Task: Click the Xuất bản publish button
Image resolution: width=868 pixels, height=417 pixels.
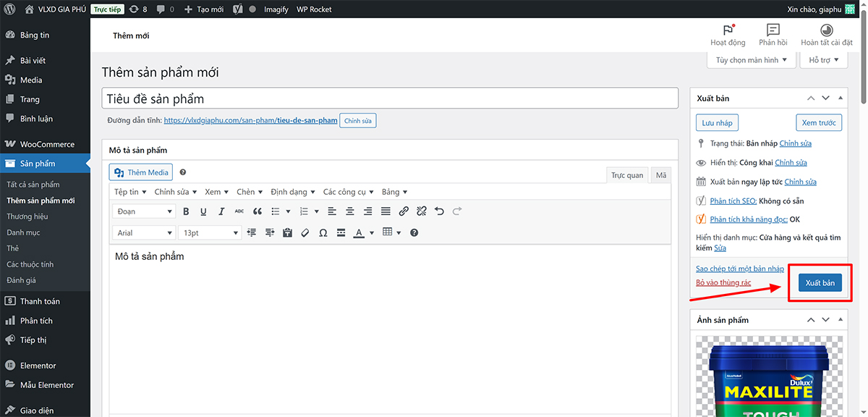Action: [x=820, y=283]
